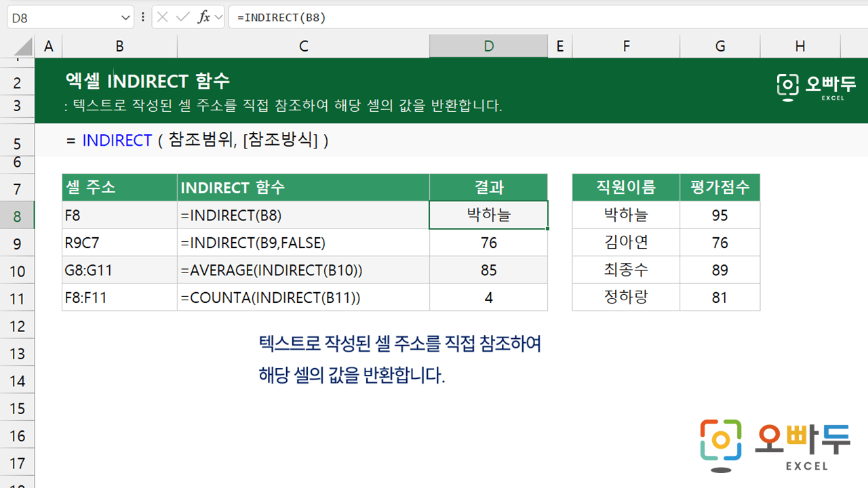This screenshot has width=868, height=488.
Task: Click cell containing R9C7
Action: 119,243
